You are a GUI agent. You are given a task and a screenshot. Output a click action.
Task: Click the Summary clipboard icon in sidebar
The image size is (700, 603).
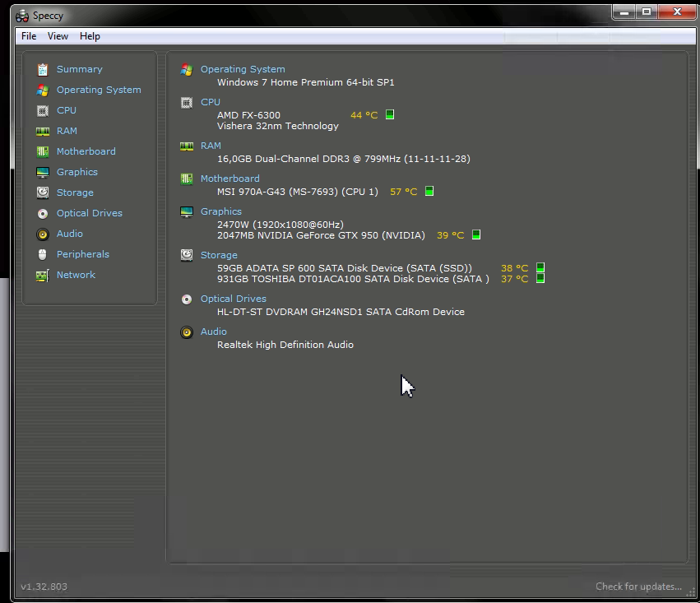click(43, 70)
